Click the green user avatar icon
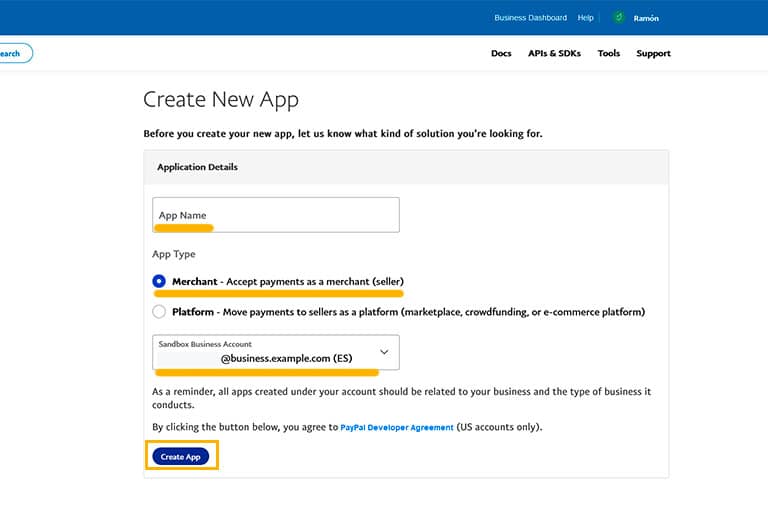 click(x=619, y=18)
